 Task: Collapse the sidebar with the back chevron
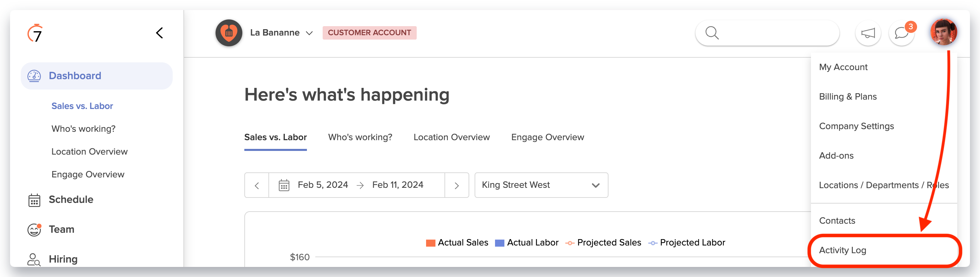click(159, 33)
